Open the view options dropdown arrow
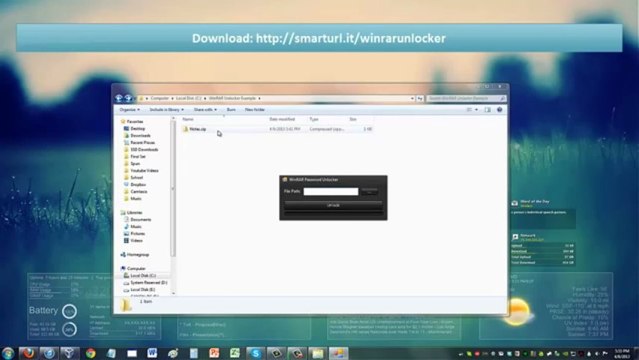Image resolution: width=639 pixels, height=360 pixels. pyautogui.click(x=476, y=110)
